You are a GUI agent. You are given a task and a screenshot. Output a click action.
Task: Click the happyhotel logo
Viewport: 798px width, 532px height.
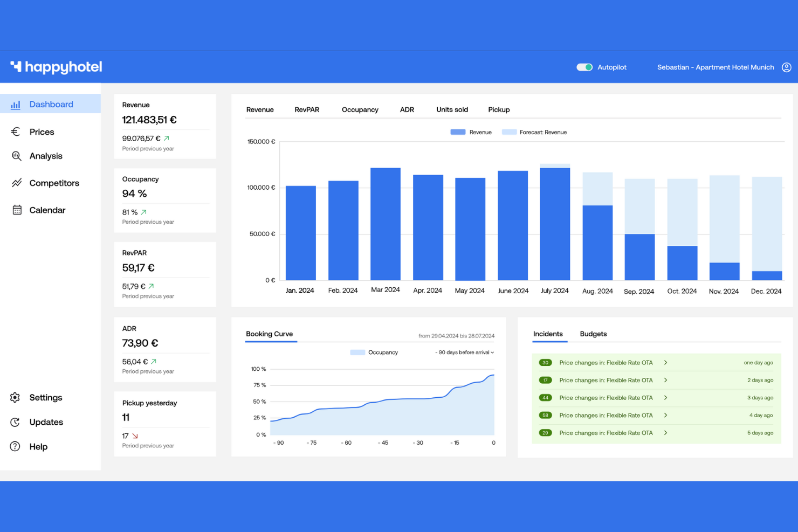click(56, 66)
